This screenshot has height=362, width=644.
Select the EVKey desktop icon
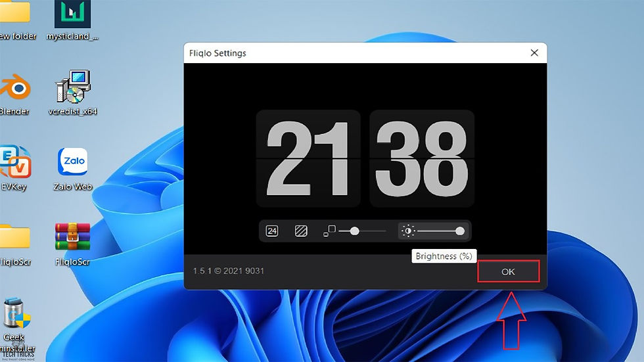click(x=14, y=168)
